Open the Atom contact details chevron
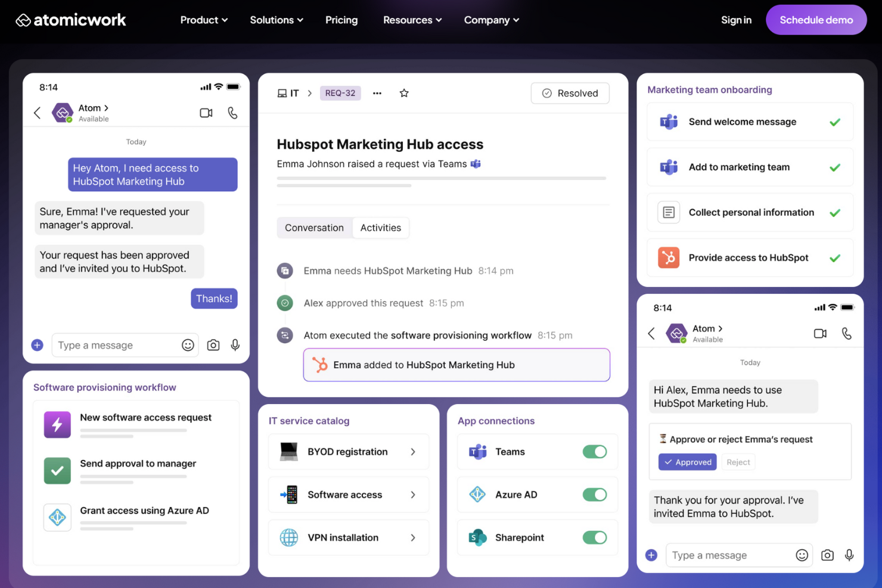The height and width of the screenshot is (588, 882). click(107, 108)
